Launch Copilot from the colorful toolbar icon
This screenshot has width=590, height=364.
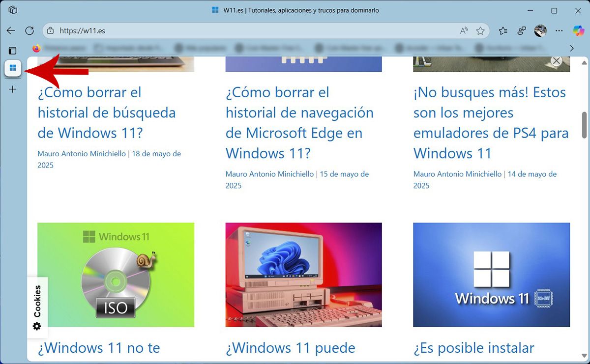click(578, 30)
